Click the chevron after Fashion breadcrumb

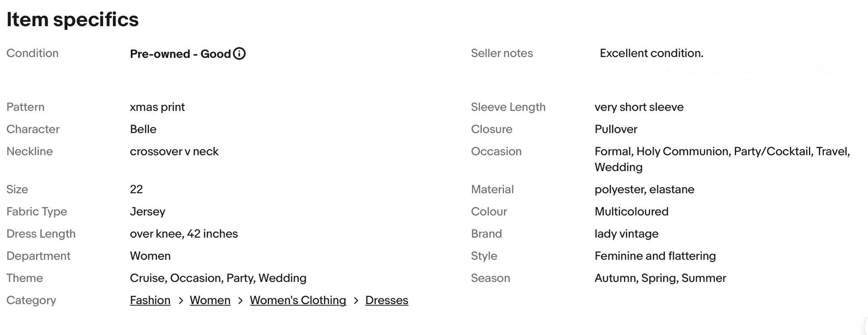pyautogui.click(x=181, y=301)
